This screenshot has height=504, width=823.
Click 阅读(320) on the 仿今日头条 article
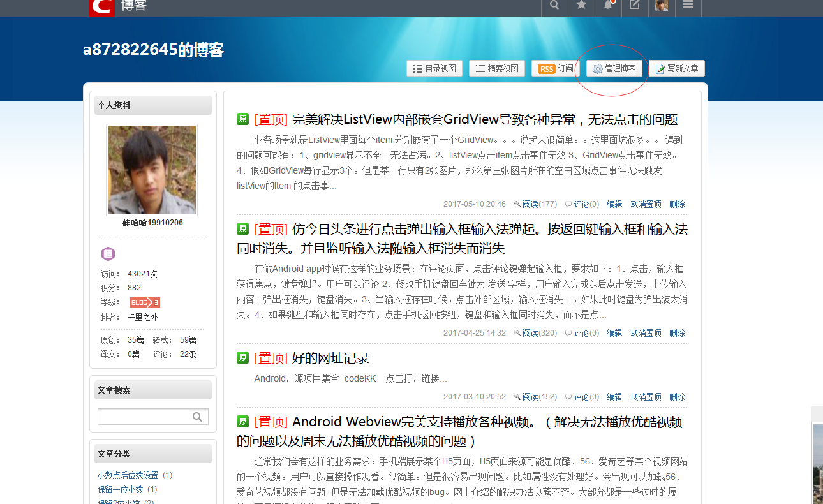536,333
